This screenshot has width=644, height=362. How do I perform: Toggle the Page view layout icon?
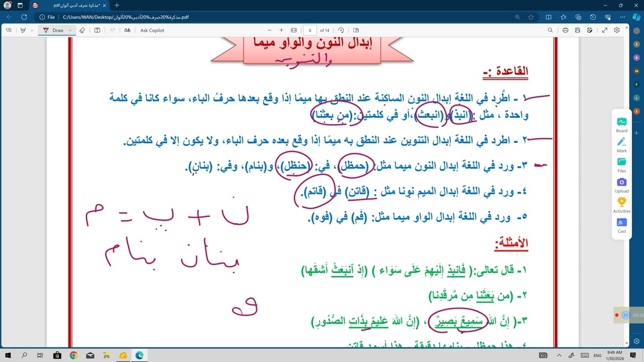pyautogui.click(x=97, y=30)
